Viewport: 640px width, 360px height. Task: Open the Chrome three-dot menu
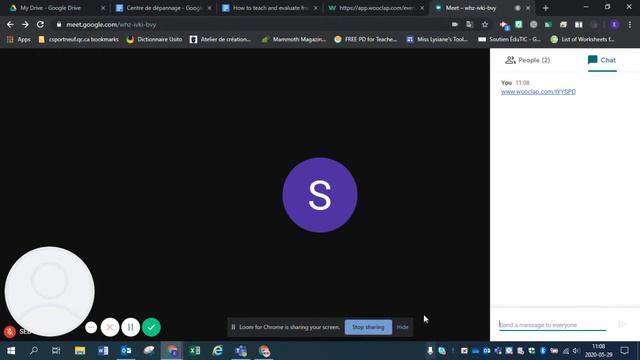click(630, 24)
